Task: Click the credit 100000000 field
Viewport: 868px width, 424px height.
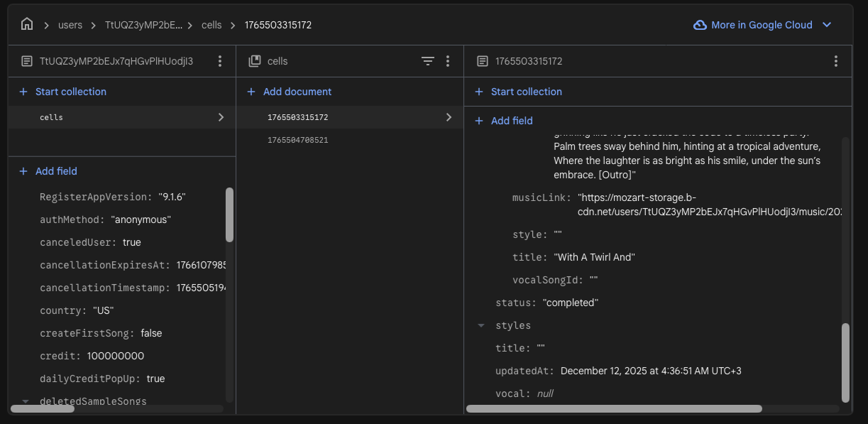Action: [92, 356]
